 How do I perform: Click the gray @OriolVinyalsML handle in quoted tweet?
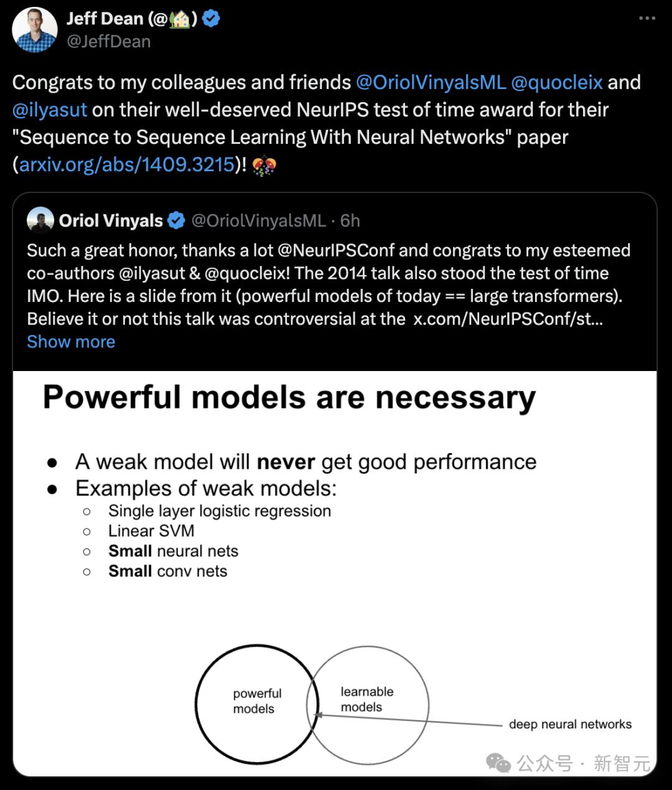pos(258,220)
